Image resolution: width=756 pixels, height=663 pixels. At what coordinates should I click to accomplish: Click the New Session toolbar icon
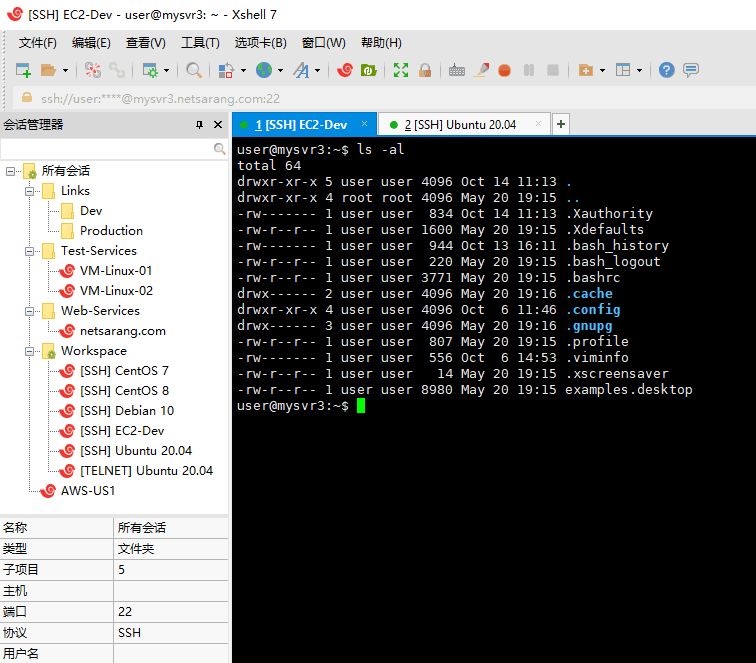[24, 70]
